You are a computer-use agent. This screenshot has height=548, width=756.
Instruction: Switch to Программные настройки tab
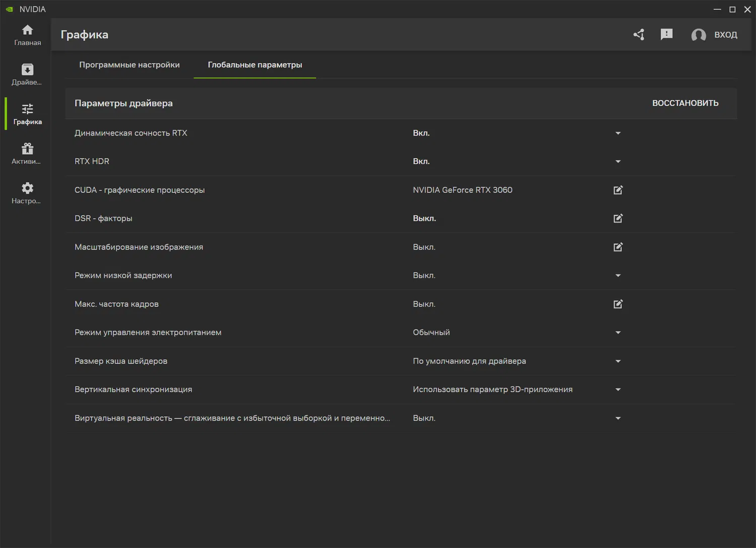pyautogui.click(x=129, y=65)
